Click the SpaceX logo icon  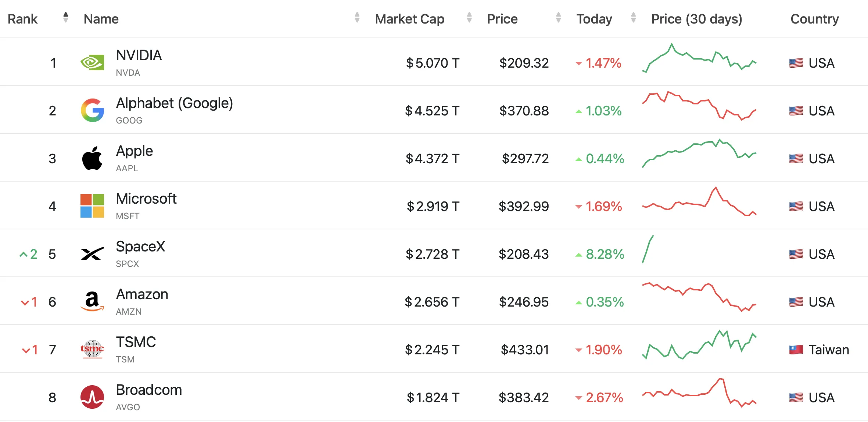[92, 254]
